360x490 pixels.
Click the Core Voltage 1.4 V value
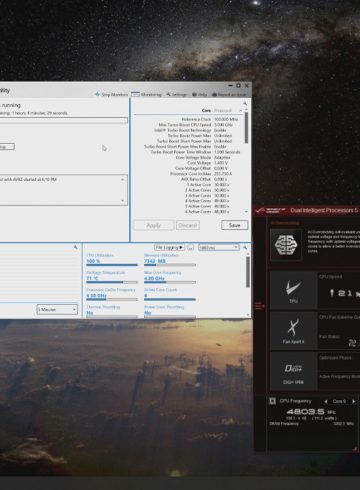tap(221, 163)
